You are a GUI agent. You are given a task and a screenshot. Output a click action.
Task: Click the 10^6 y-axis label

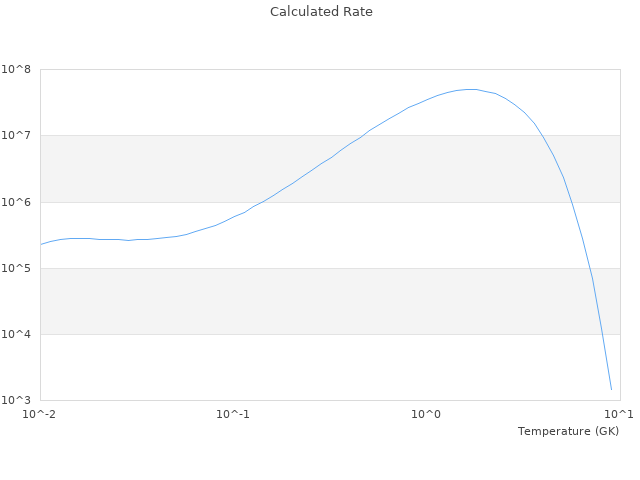tap(16, 202)
